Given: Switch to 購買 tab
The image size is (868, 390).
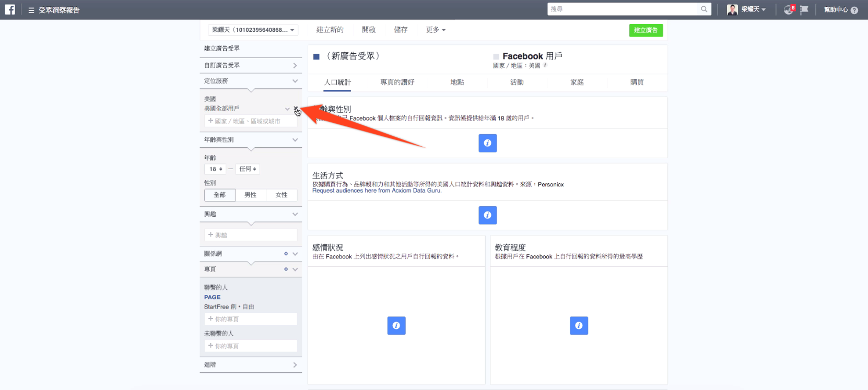Looking at the screenshot, I should (x=637, y=82).
